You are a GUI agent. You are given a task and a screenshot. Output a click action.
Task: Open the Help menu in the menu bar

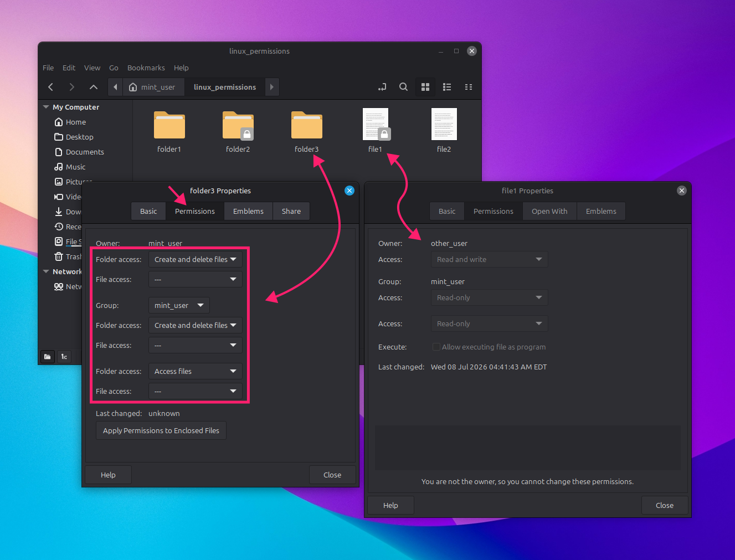[x=181, y=68]
